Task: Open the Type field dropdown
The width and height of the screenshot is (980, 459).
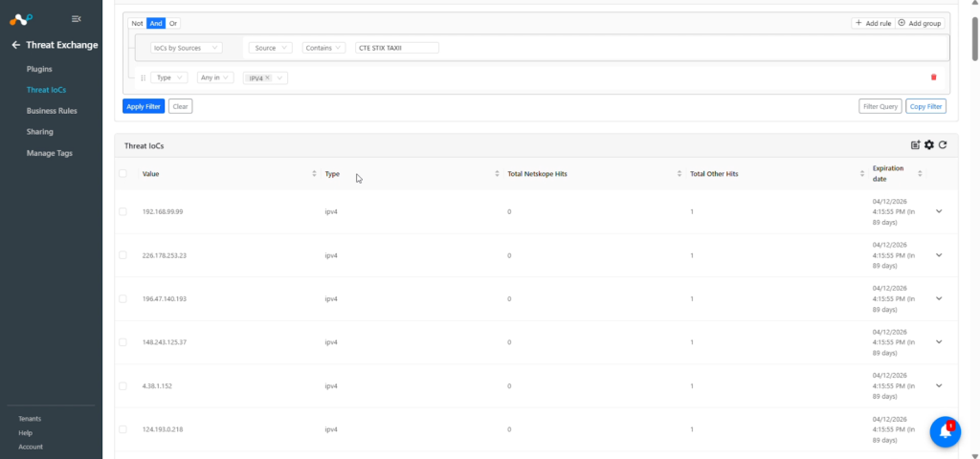Action: [168, 77]
